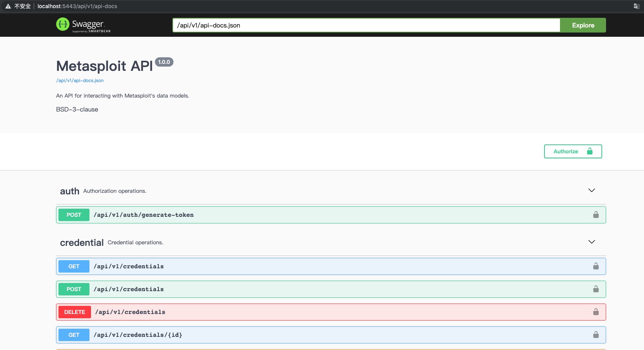Collapse the credential section using its chevron
Viewport: 644px width, 350px height.
pyautogui.click(x=592, y=242)
